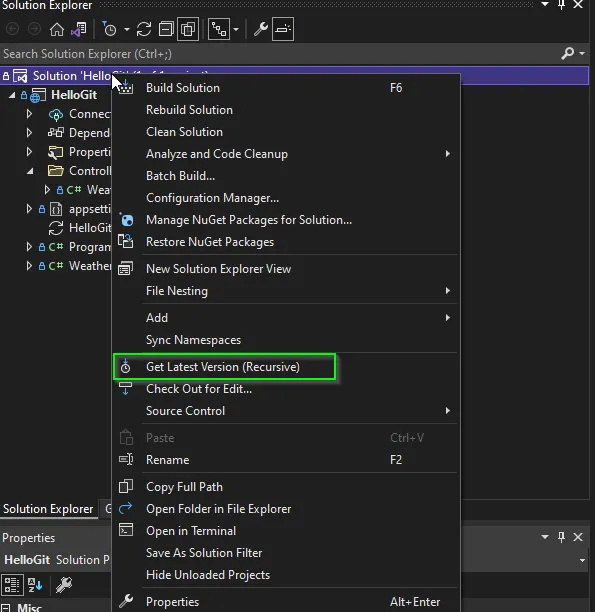Select the HelloGit file with refresh icon
The width and height of the screenshot is (595, 612).
coord(55,228)
